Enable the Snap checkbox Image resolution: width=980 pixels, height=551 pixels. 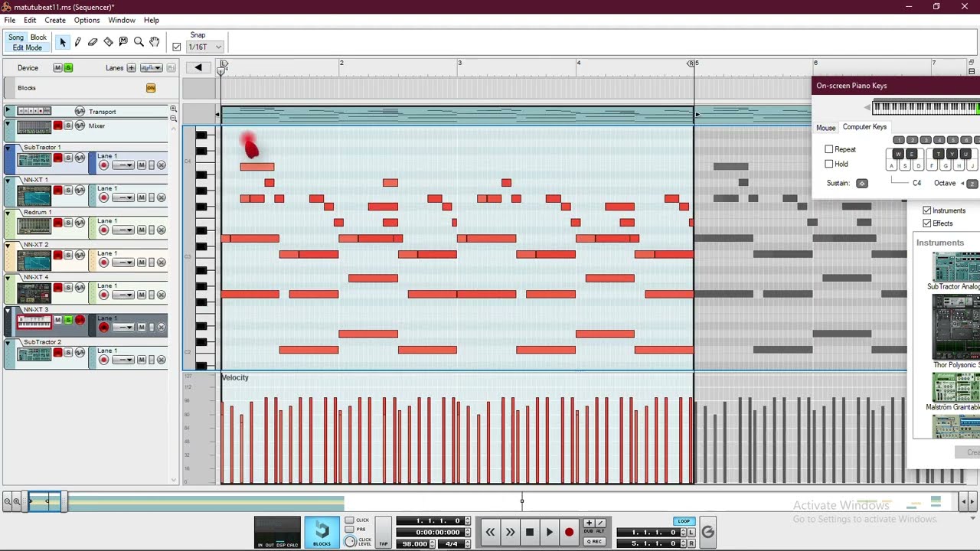[177, 47]
